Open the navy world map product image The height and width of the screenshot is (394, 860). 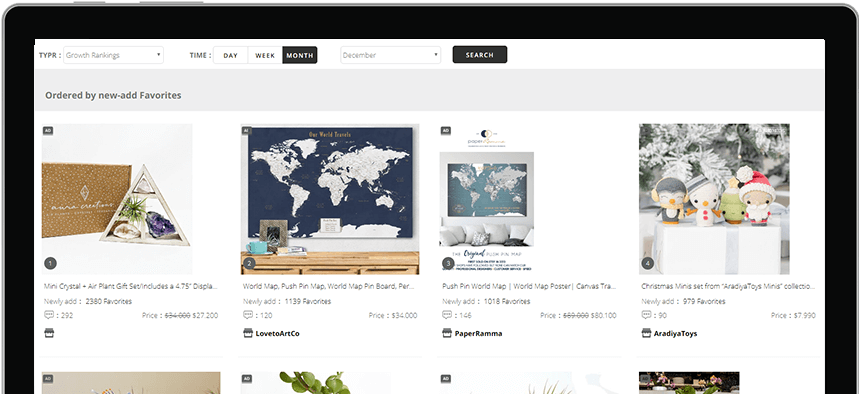click(330, 199)
